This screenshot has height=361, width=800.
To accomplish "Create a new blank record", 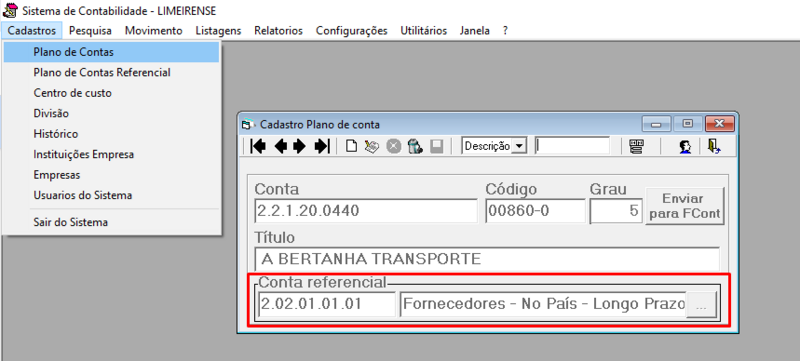I will [351, 147].
